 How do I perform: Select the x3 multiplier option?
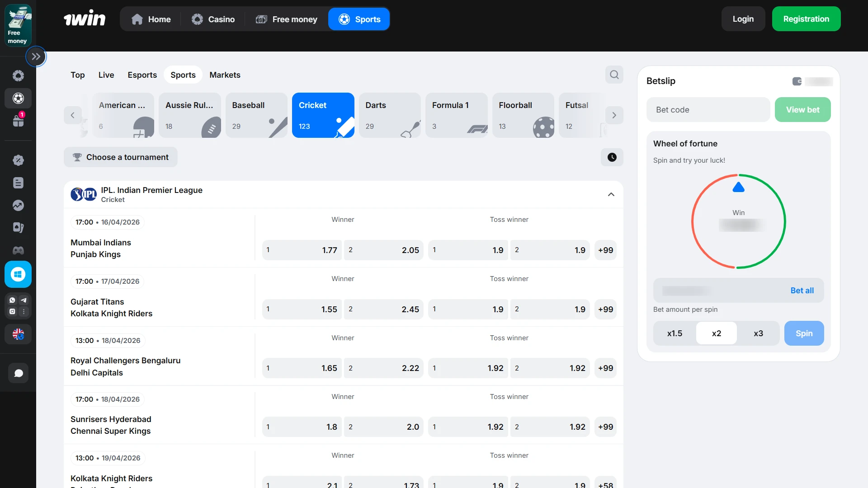758,333
